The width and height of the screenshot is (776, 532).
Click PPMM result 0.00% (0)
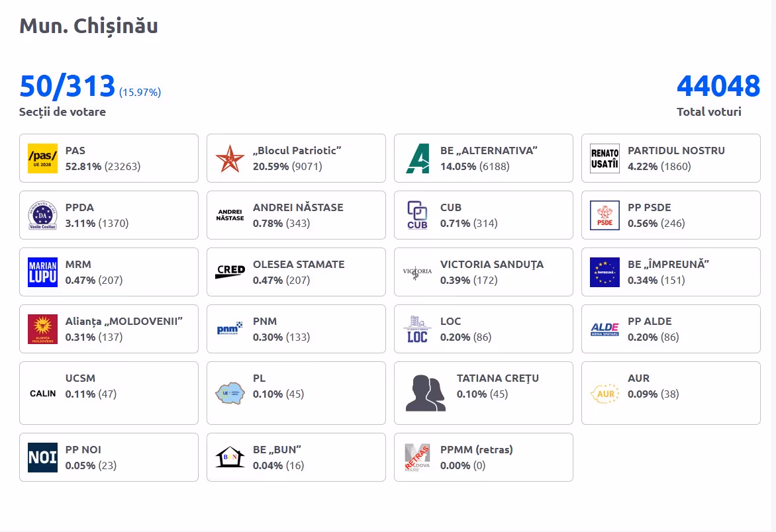point(463,466)
